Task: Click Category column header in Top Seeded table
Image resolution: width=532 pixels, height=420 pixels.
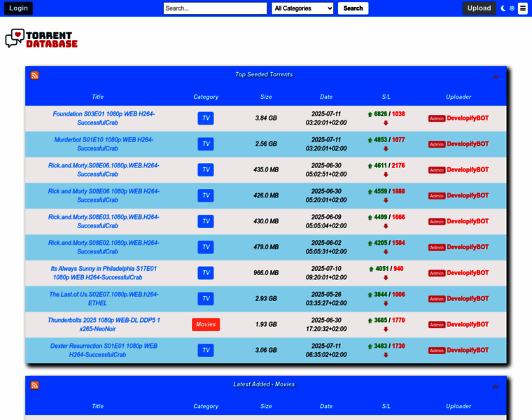Action: [x=206, y=97]
